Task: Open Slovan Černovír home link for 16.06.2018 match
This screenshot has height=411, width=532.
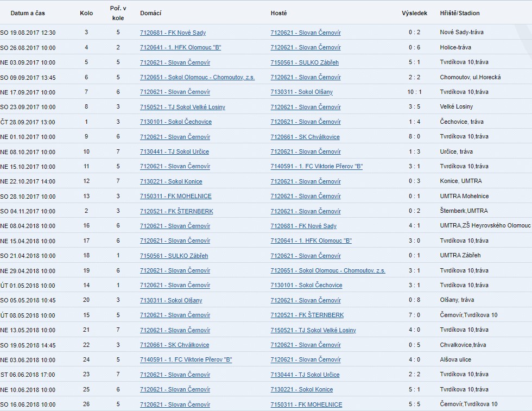Action: (175, 404)
